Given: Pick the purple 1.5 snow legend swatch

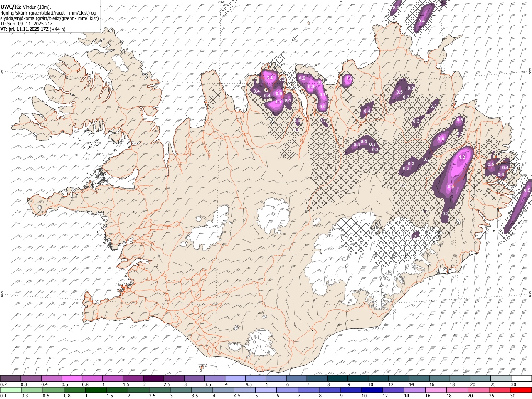Looking at the screenshot, I should click(133, 378).
